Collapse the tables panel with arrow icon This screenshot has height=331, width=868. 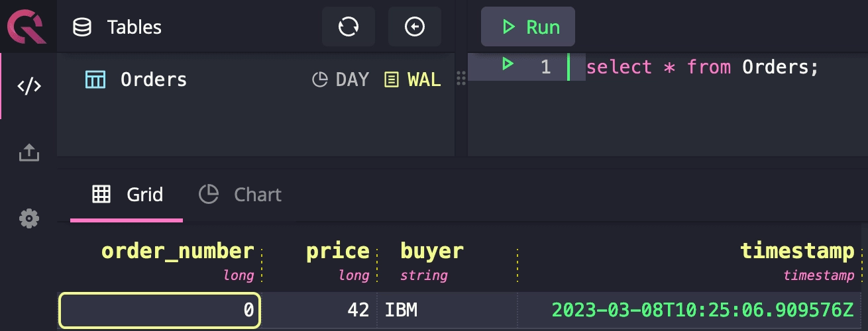(414, 27)
